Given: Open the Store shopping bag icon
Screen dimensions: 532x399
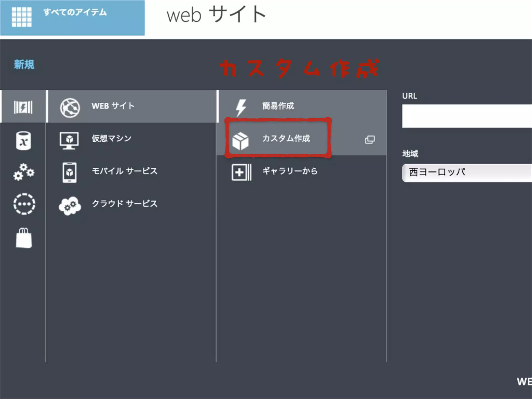Looking at the screenshot, I should click(24, 238).
